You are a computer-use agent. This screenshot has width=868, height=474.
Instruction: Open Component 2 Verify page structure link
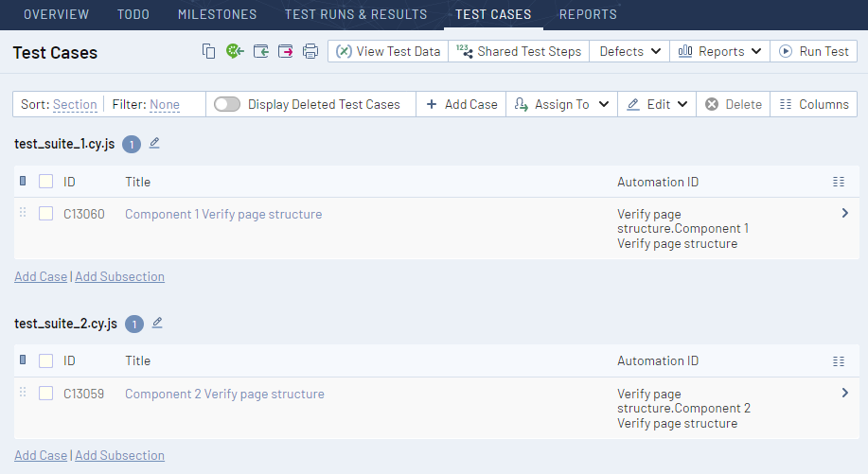tap(224, 394)
